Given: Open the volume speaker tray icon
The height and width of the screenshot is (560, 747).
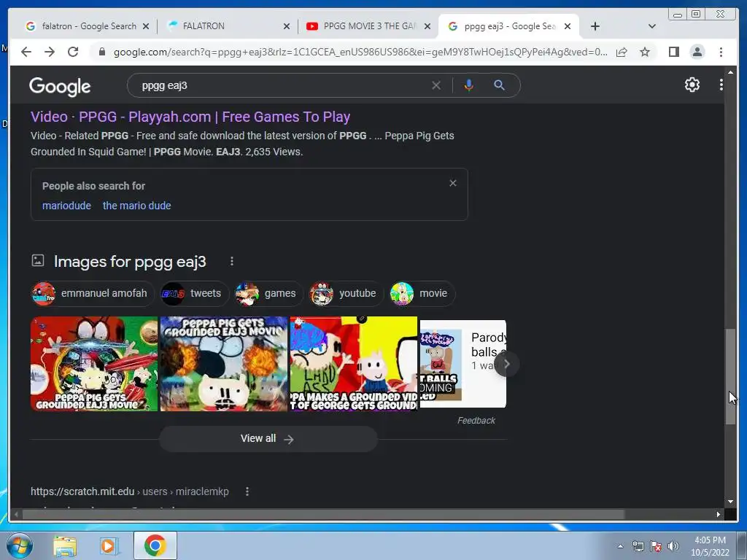Looking at the screenshot, I should (x=673, y=546).
